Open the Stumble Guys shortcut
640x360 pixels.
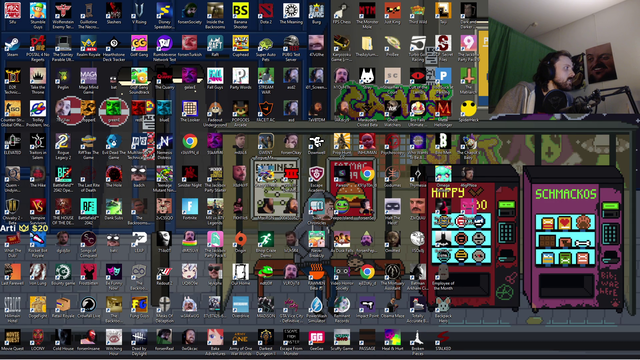[38, 11]
